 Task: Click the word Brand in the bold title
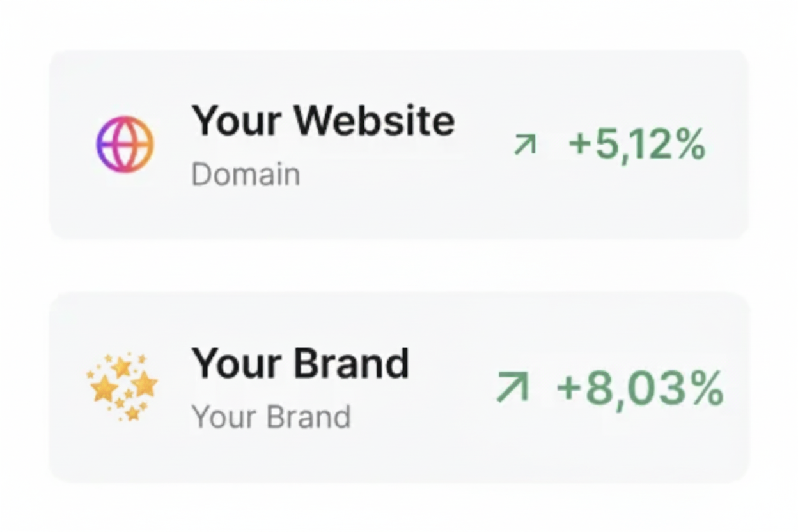(351, 363)
